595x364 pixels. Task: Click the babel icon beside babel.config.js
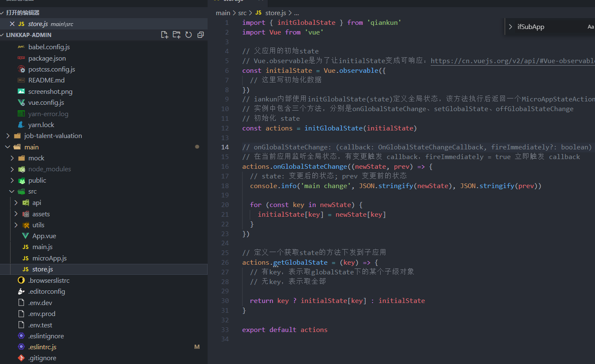pos(21,47)
